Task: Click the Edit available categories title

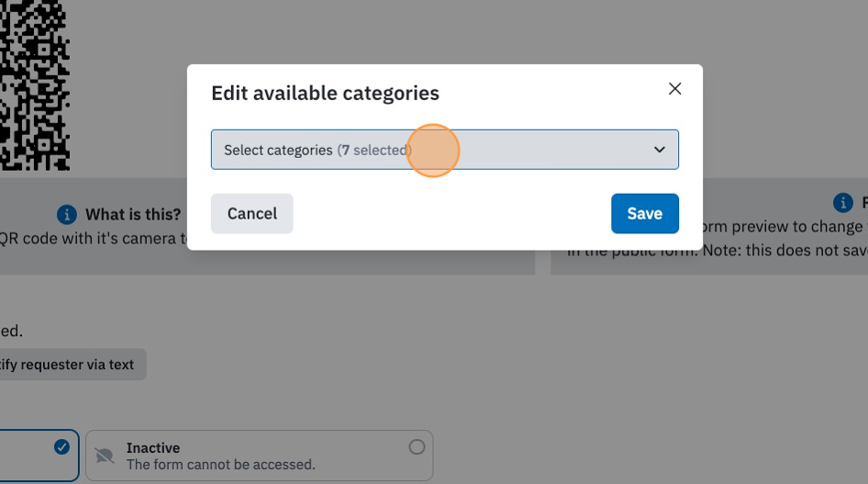Action: point(326,93)
